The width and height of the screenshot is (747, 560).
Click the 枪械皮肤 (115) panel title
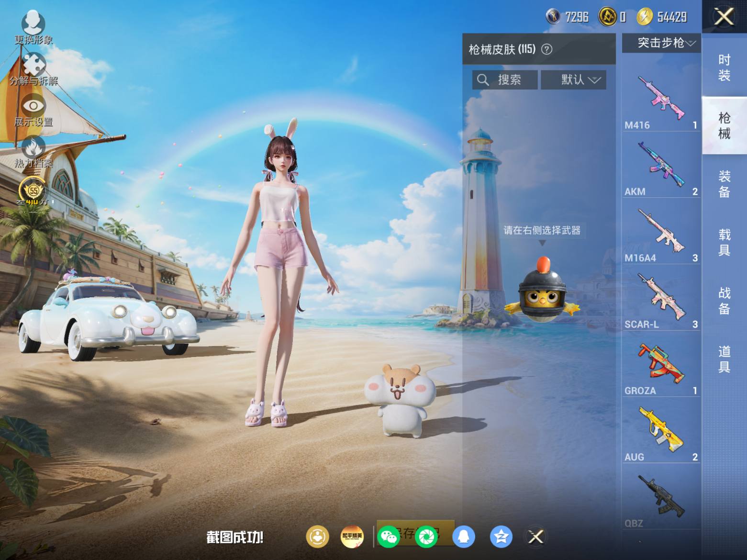click(x=502, y=49)
